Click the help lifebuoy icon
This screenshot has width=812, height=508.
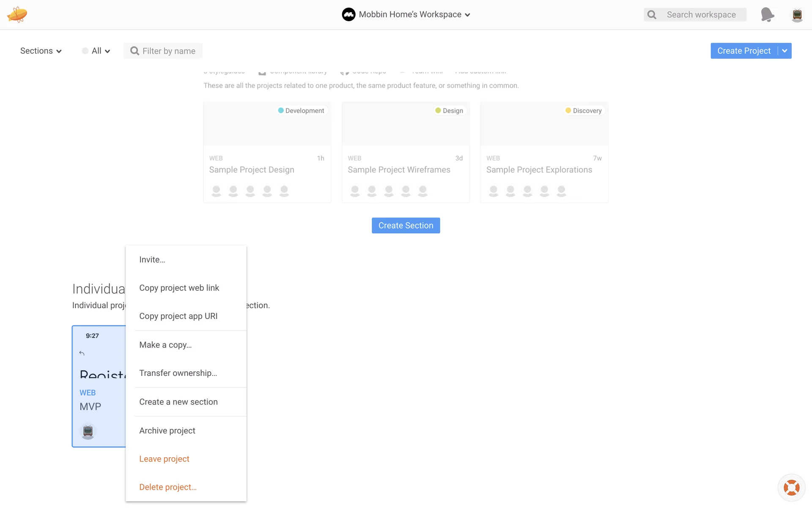pyautogui.click(x=791, y=487)
